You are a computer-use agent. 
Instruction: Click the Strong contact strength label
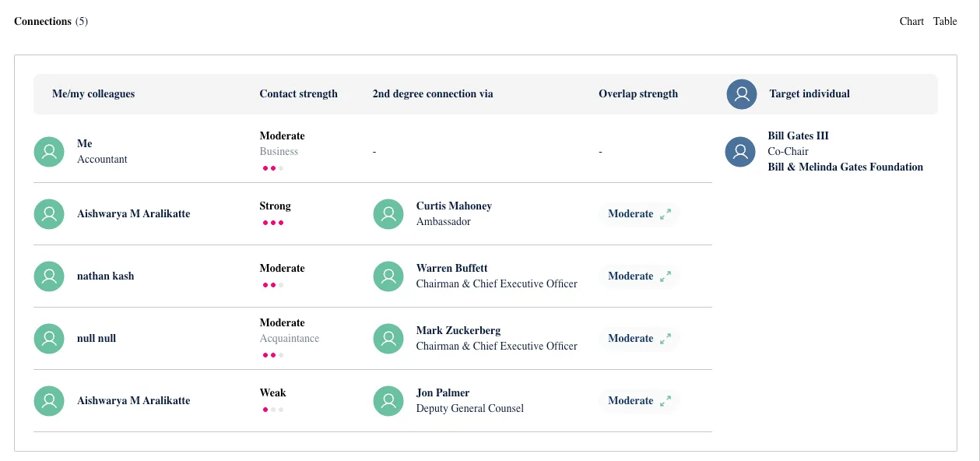pos(276,206)
